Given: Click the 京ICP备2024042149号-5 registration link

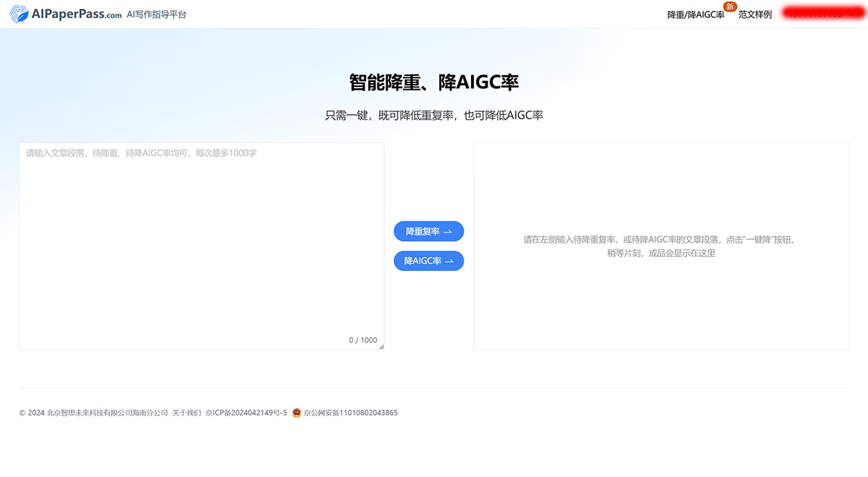Looking at the screenshot, I should 247,413.
